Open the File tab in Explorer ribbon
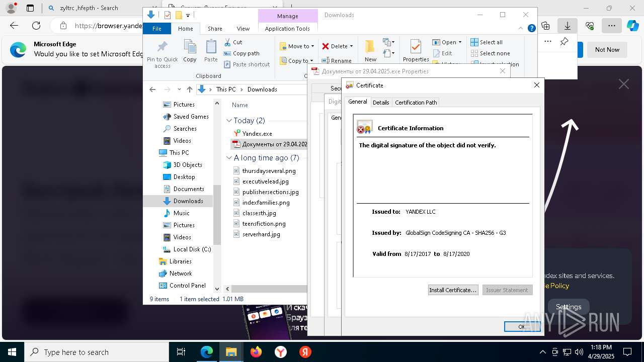The width and height of the screenshot is (644, 362). click(157, 29)
